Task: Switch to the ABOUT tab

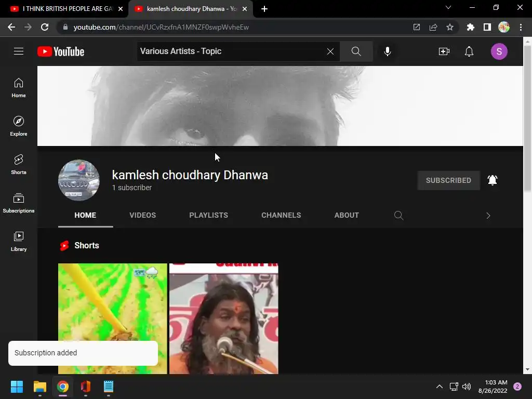Action: click(347, 215)
